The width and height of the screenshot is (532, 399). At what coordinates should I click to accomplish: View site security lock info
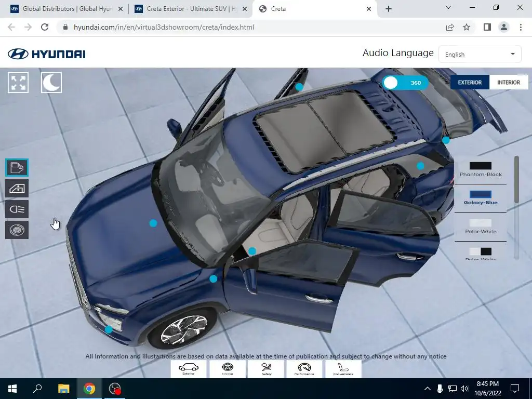pos(65,27)
